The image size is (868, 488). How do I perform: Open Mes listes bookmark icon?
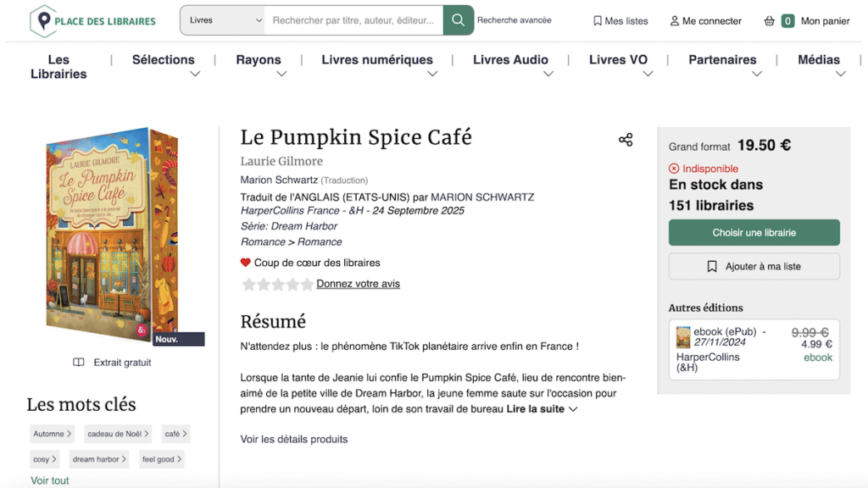click(598, 21)
